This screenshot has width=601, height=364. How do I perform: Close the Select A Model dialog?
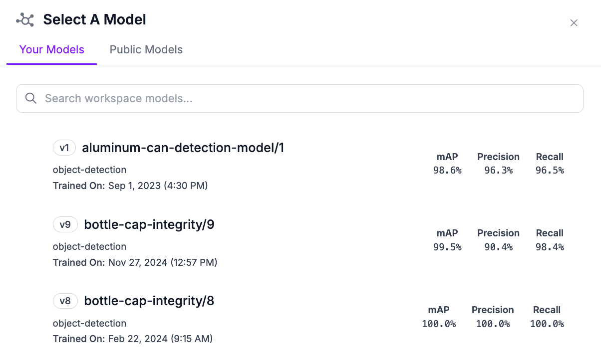(x=574, y=22)
